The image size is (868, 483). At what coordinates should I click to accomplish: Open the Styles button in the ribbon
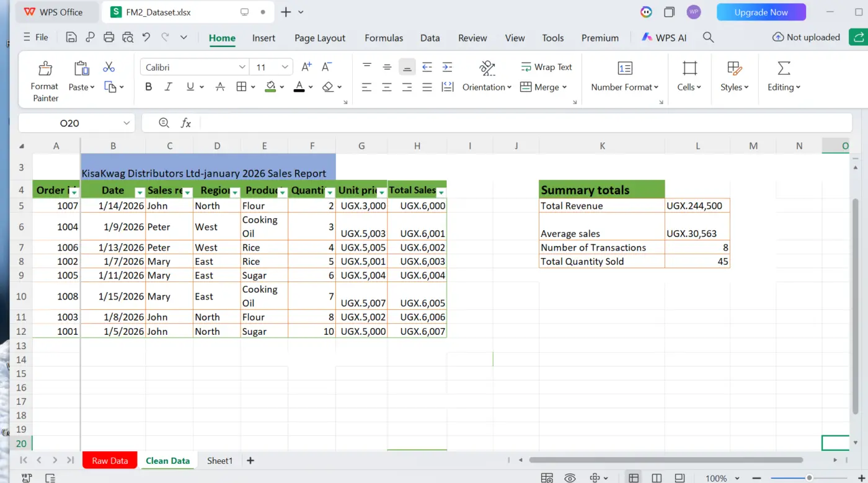735,77
